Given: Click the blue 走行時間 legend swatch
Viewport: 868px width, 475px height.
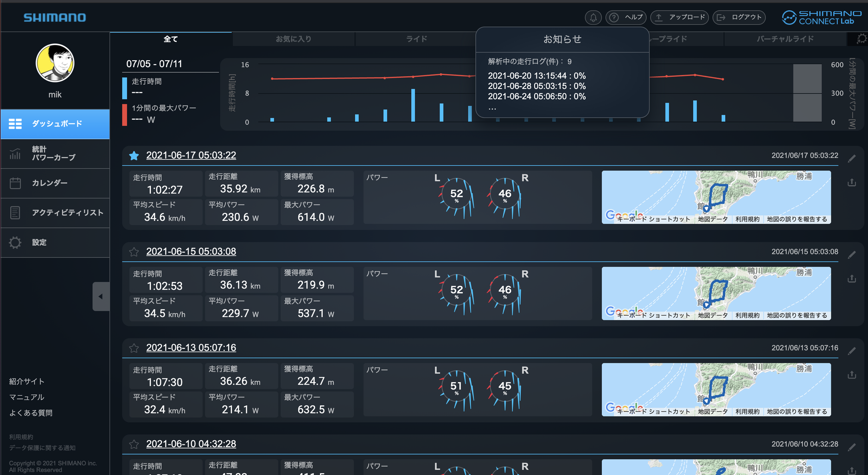Looking at the screenshot, I should pos(124,88).
